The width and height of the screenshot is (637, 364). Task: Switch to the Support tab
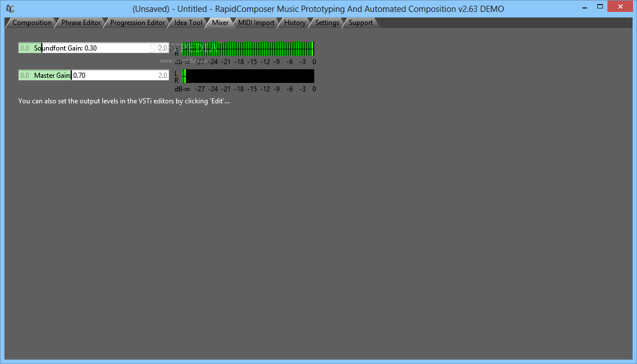pos(360,23)
